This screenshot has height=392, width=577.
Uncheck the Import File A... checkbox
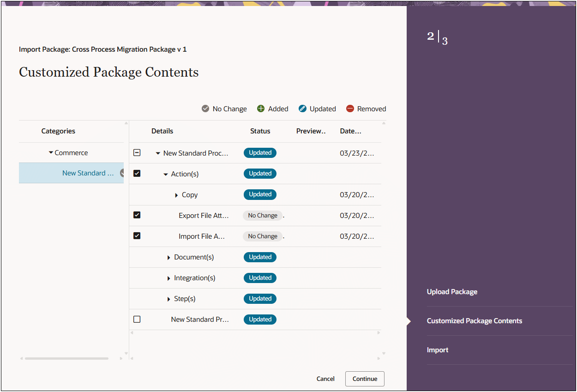(x=137, y=236)
